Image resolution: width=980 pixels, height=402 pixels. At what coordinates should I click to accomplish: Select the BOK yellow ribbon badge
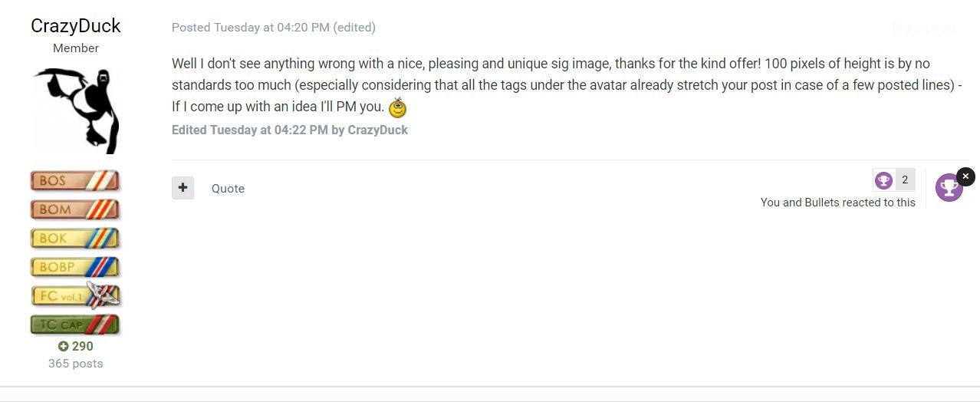click(x=75, y=239)
